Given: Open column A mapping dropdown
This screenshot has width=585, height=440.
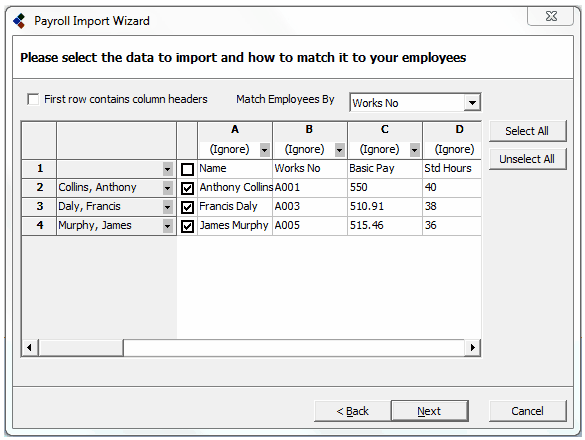Looking at the screenshot, I should (265, 150).
